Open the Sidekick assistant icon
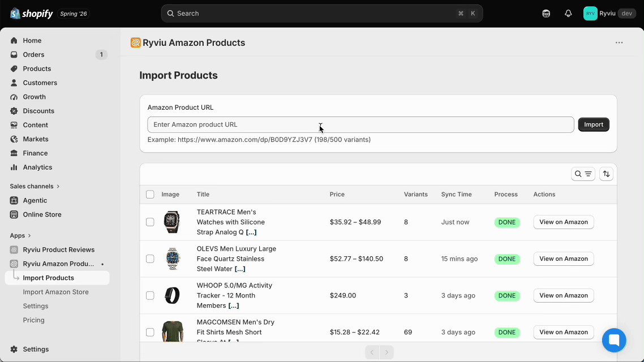This screenshot has width=644, height=362. point(546,14)
